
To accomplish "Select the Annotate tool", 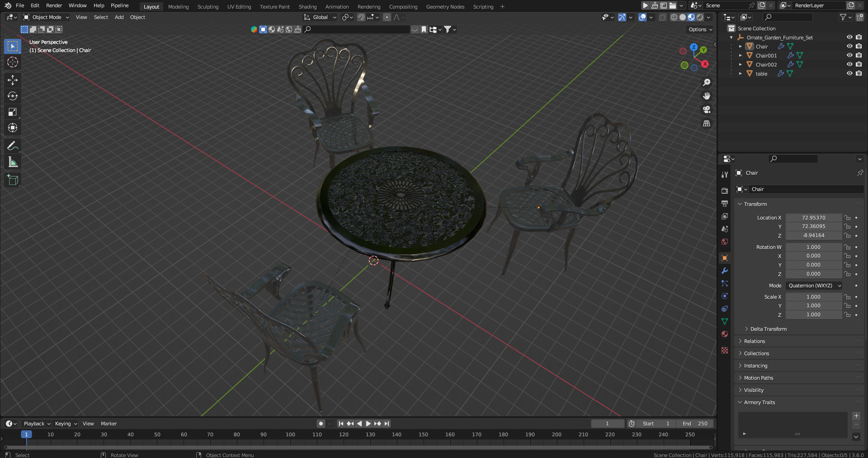I will [13, 146].
